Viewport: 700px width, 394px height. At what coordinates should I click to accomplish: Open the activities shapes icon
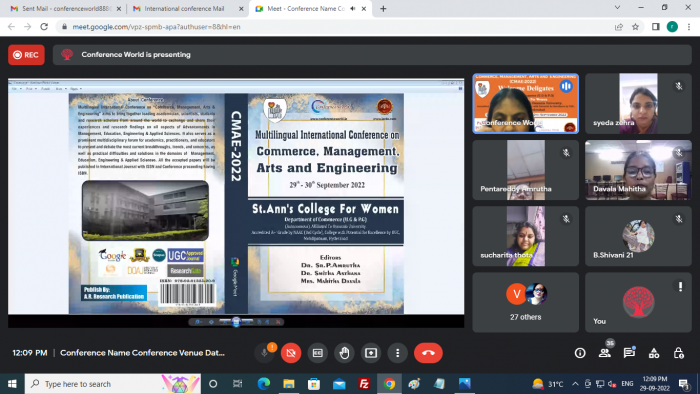click(x=654, y=353)
